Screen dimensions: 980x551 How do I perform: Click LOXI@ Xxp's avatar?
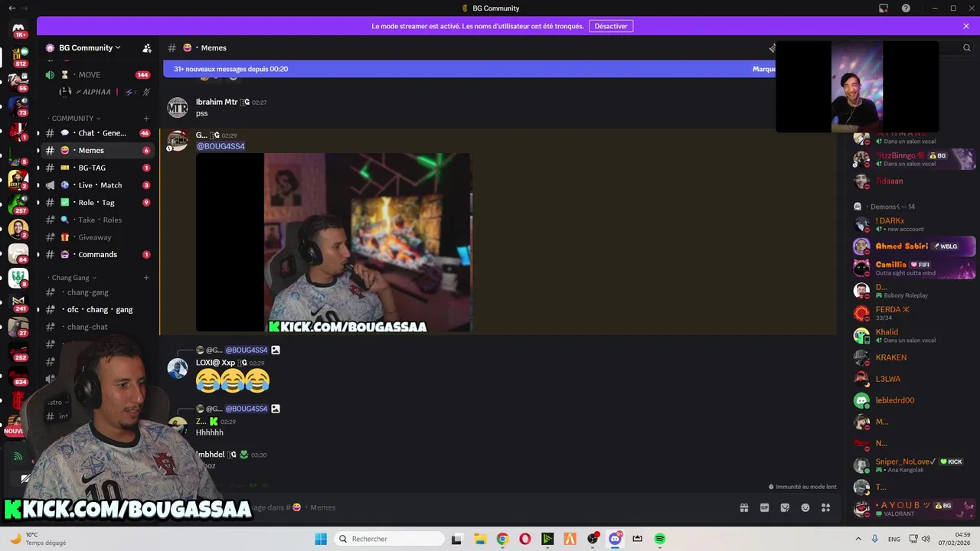(178, 368)
